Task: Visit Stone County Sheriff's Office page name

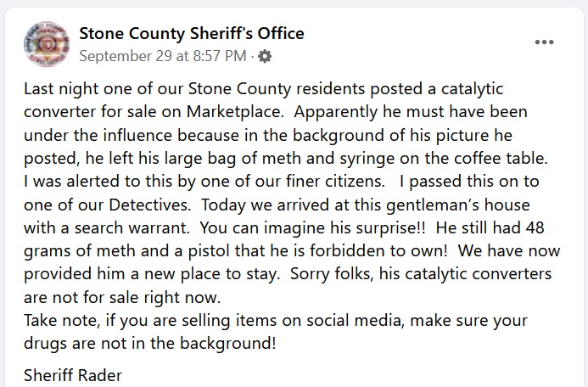Action: point(191,34)
